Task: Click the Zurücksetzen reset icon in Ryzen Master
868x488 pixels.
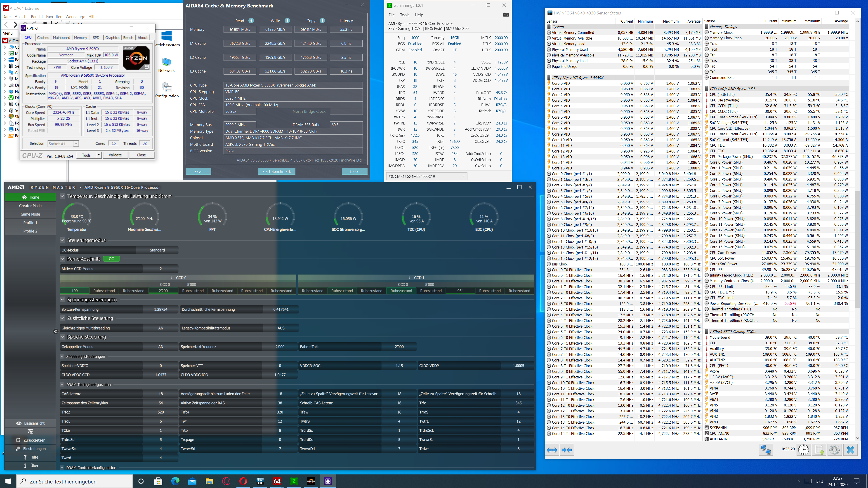Action: click(18, 440)
